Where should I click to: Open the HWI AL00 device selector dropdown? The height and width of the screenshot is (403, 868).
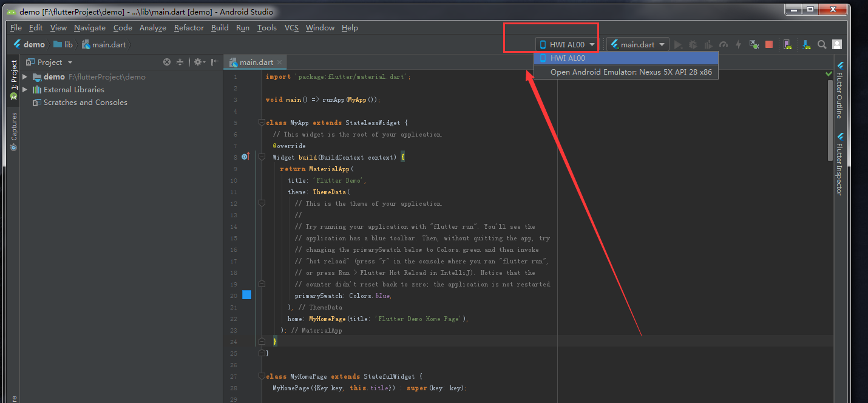567,44
